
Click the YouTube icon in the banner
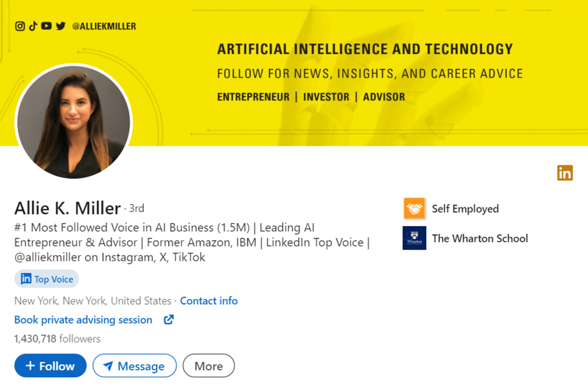tap(46, 26)
